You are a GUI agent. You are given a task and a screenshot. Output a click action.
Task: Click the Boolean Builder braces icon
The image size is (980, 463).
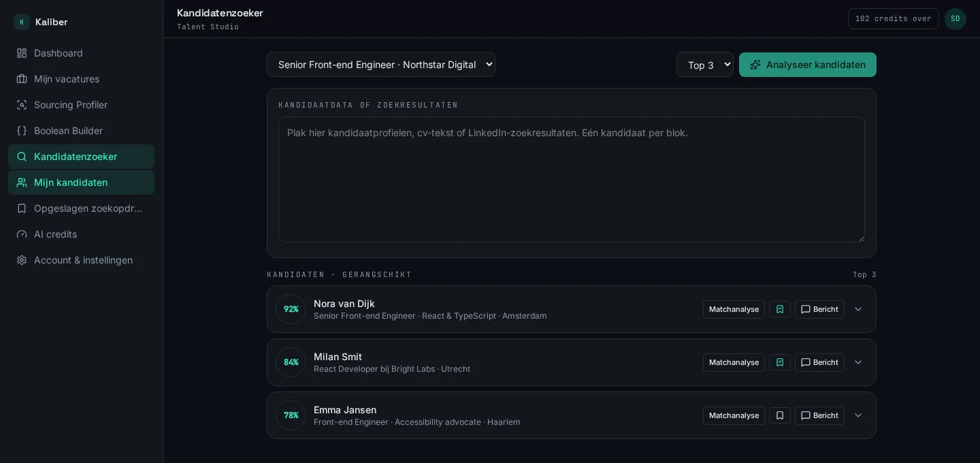[22, 131]
